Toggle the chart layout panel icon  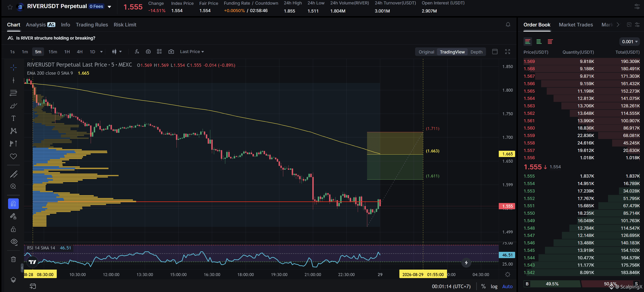pyautogui.click(x=495, y=52)
